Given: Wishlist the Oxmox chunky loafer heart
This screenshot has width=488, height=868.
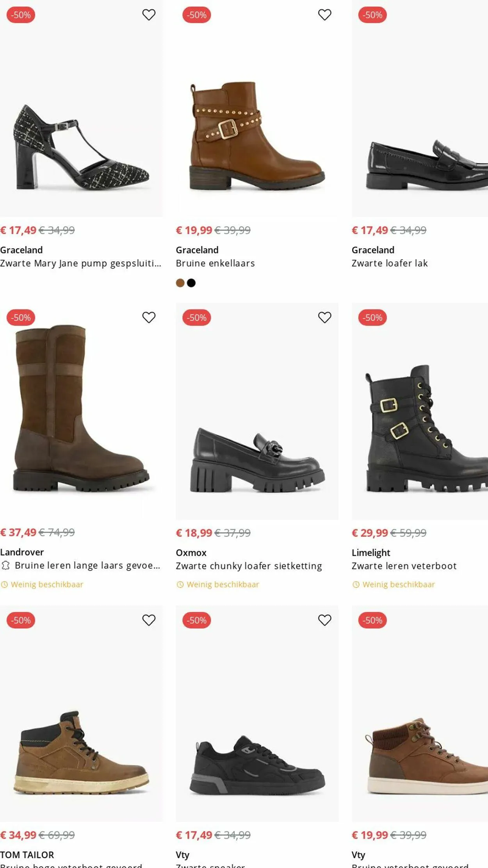Looking at the screenshot, I should [324, 317].
